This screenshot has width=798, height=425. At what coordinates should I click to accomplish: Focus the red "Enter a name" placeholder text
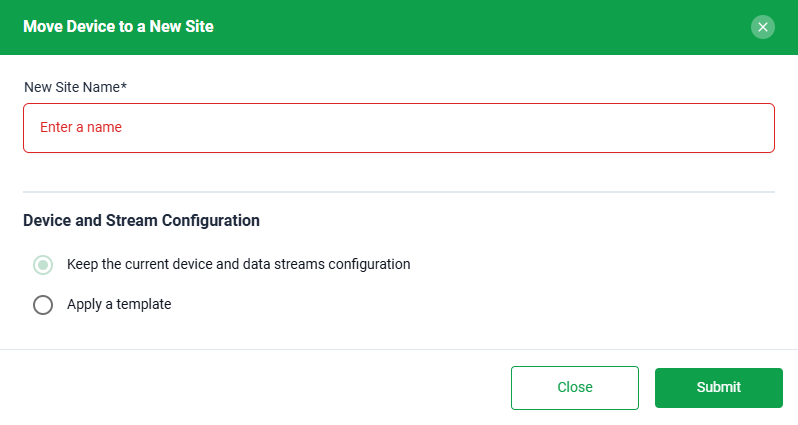coord(81,127)
